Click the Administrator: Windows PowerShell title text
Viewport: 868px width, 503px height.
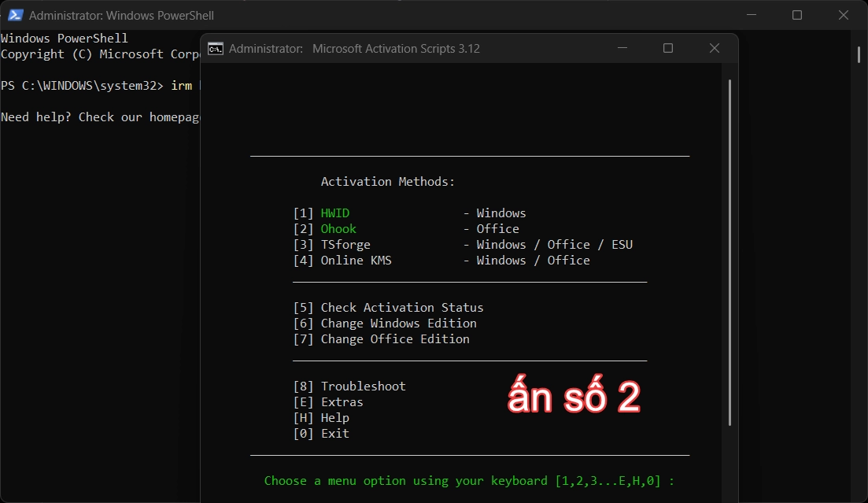pos(121,16)
